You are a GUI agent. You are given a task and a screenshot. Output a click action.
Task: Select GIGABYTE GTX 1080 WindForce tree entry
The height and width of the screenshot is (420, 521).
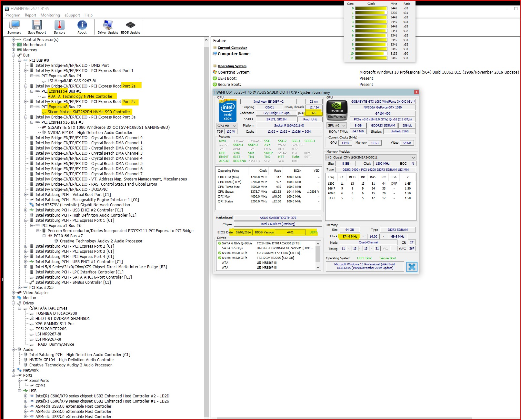tap(109, 128)
